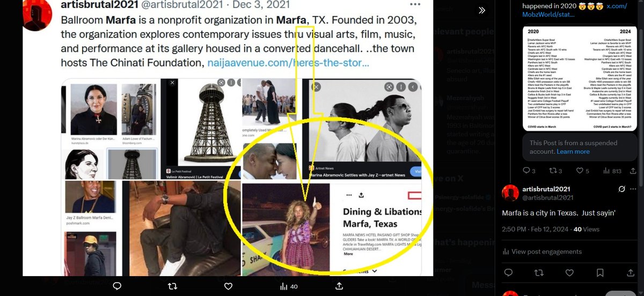
Task: Collapse the side panel with double chevron
Action: pos(482,10)
